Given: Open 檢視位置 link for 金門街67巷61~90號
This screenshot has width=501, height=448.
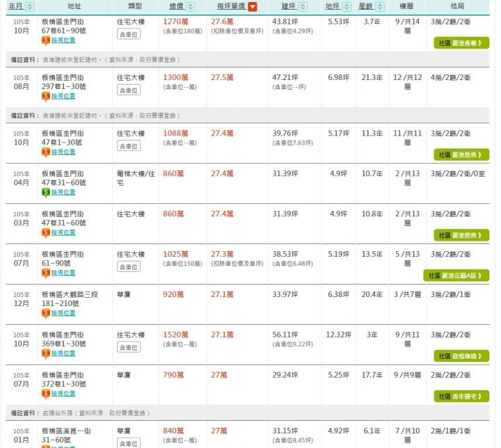Looking at the screenshot, I should click(63, 40).
